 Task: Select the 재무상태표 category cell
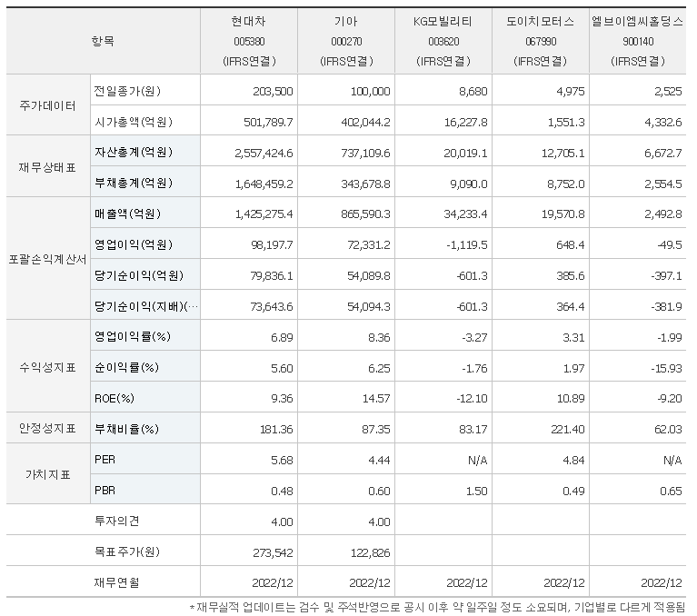click(x=48, y=167)
